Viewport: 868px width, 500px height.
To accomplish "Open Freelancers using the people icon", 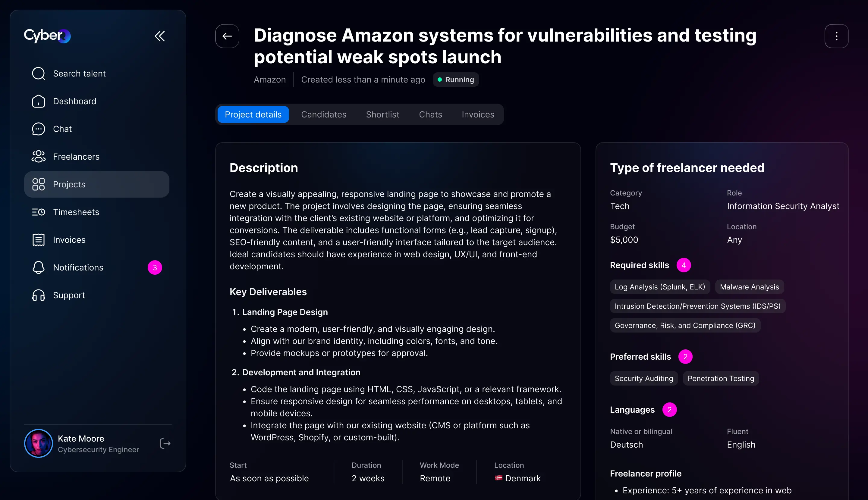I will [39, 157].
